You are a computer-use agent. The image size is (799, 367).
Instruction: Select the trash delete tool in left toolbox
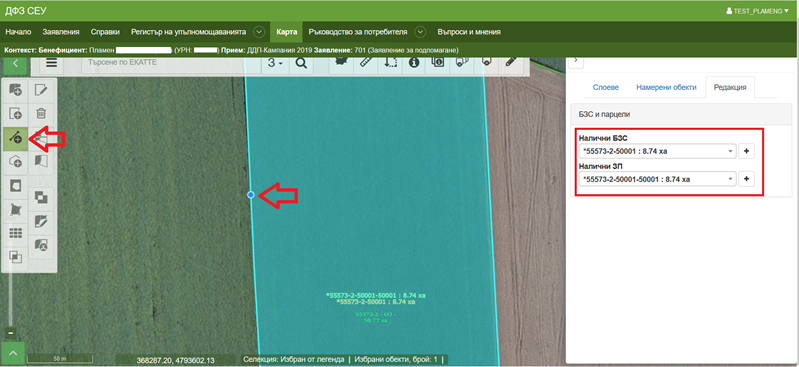[x=41, y=113]
